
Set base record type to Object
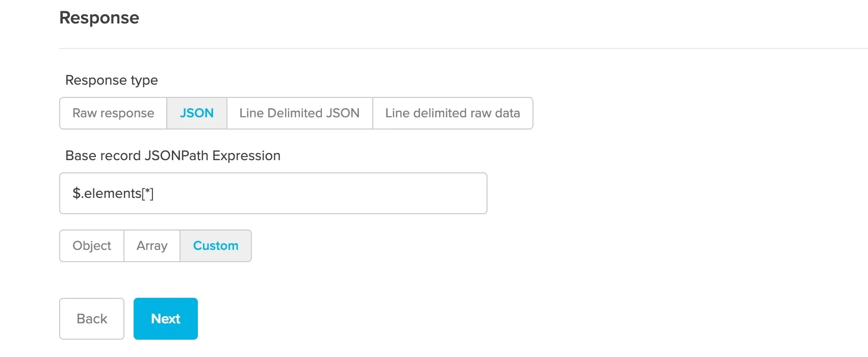[x=91, y=246]
